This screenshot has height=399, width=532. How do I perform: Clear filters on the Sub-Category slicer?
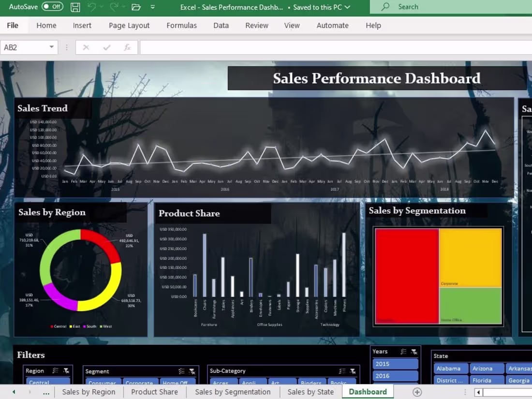tap(354, 370)
